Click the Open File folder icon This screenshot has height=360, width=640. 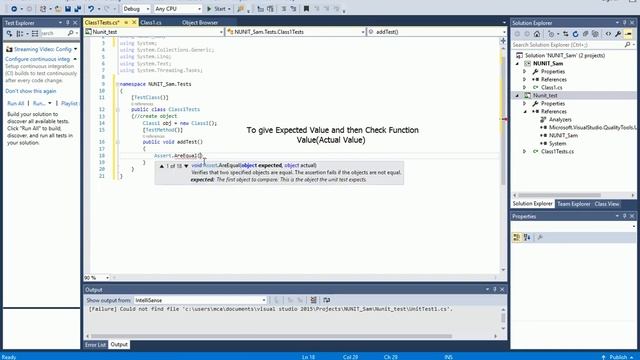point(58,9)
